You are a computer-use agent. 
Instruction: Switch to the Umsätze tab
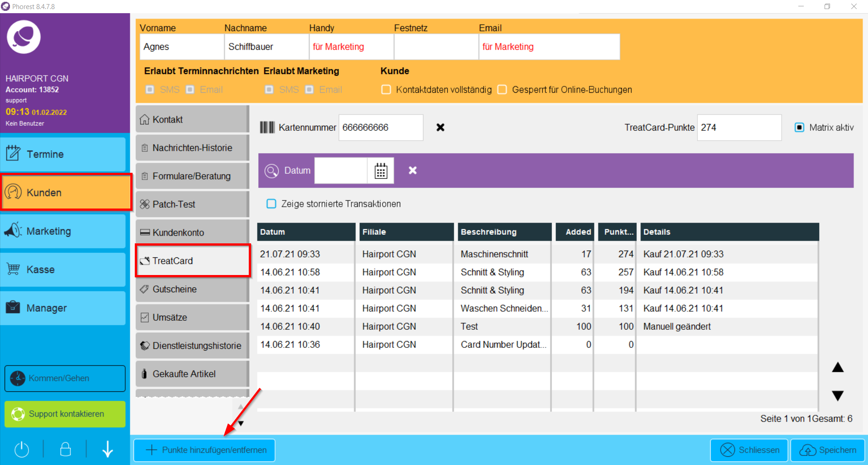tap(192, 318)
